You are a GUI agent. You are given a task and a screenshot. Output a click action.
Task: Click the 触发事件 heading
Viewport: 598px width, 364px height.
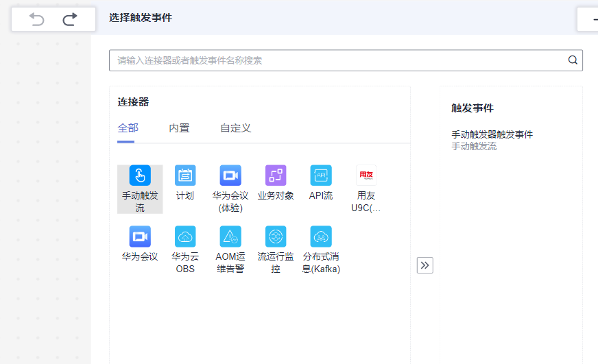[x=473, y=108]
